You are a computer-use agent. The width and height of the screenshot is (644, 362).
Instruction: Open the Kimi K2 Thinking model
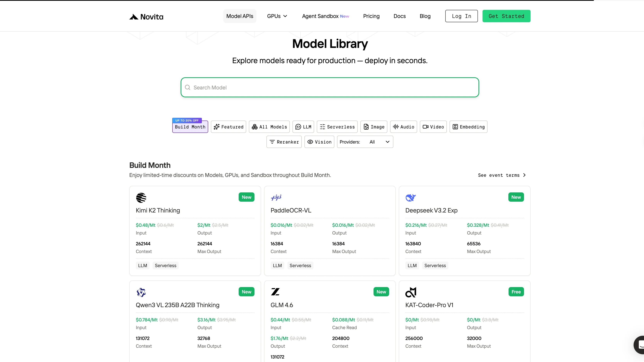click(158, 210)
